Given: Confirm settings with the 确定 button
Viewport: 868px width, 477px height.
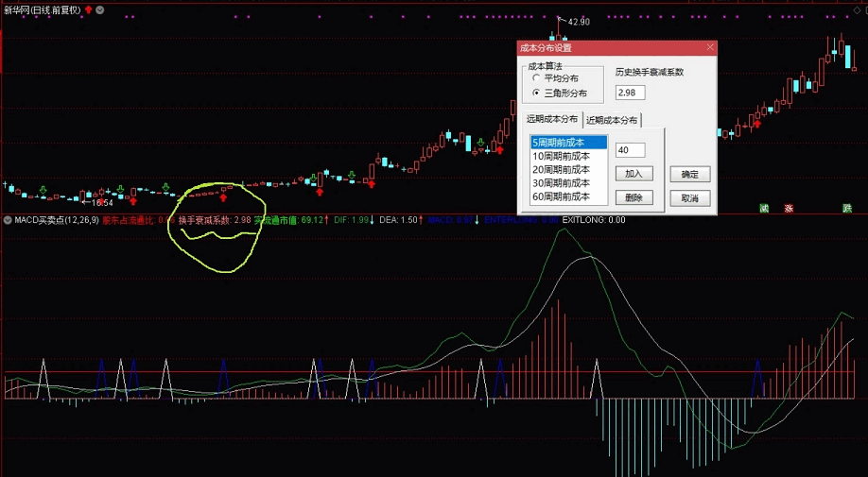Looking at the screenshot, I should click(x=689, y=174).
